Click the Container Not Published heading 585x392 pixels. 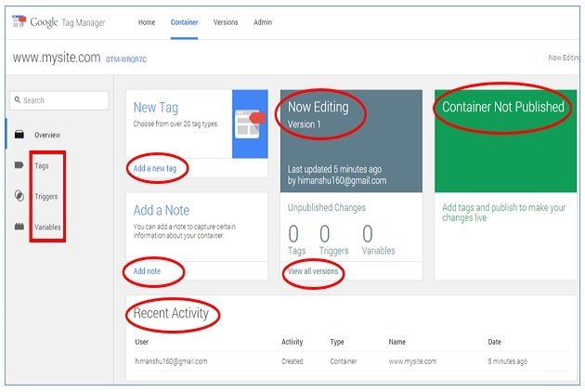click(x=503, y=107)
